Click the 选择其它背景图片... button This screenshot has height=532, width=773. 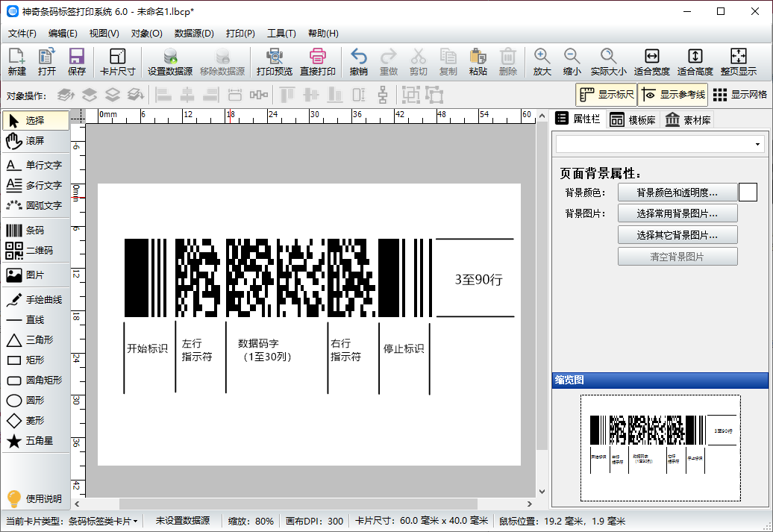pos(677,235)
